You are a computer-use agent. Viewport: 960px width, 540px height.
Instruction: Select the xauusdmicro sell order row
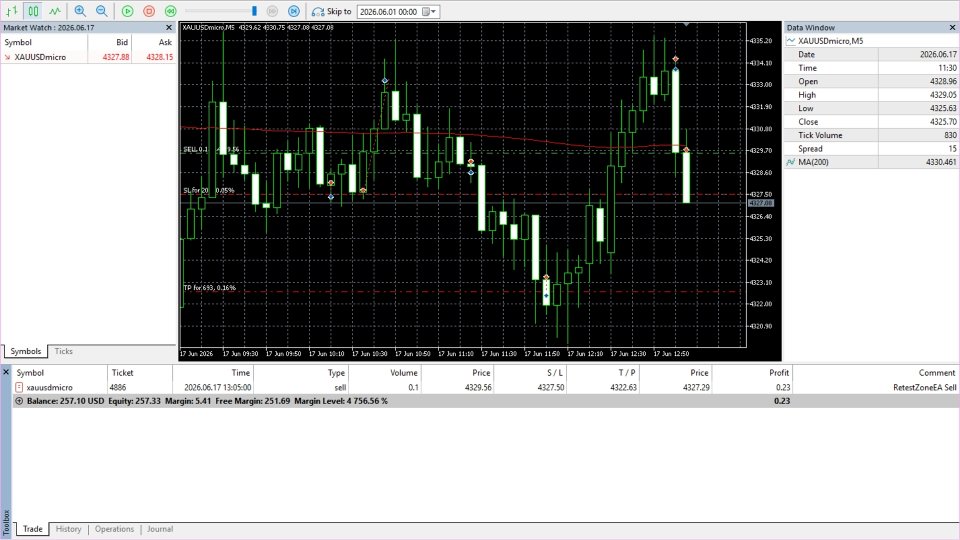[486, 387]
